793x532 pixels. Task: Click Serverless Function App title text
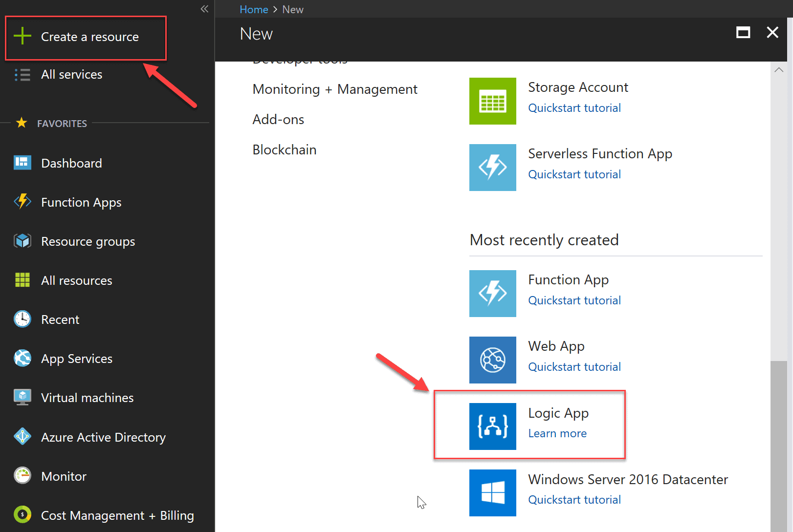pyautogui.click(x=600, y=154)
